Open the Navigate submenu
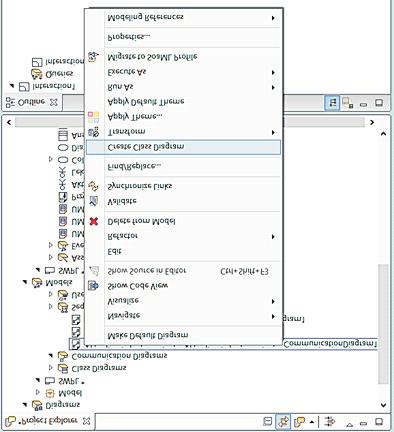Image resolution: width=394 pixels, height=432 pixels. (x=183, y=315)
